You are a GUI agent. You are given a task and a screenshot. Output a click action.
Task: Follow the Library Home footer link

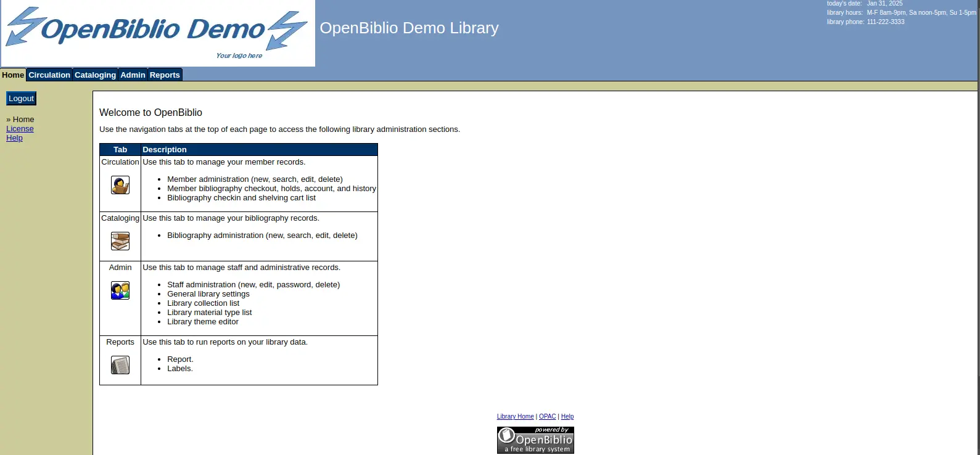pos(515,417)
